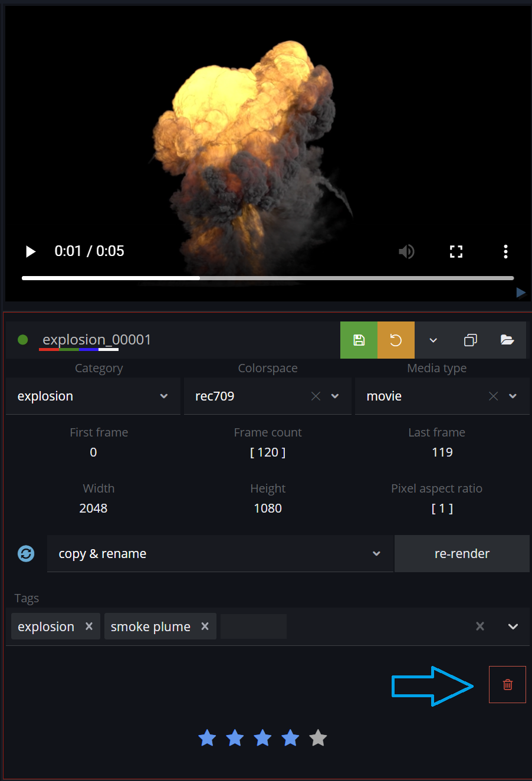This screenshot has height=781, width=532.
Task: Click the duplicate asset icon
Action: [x=470, y=340]
